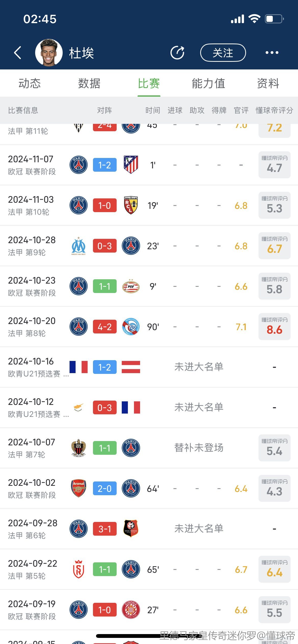Tap the share icon in header

point(177,53)
